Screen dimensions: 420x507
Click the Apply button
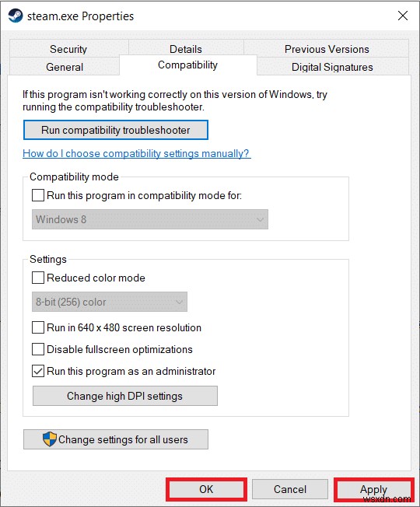click(x=374, y=489)
